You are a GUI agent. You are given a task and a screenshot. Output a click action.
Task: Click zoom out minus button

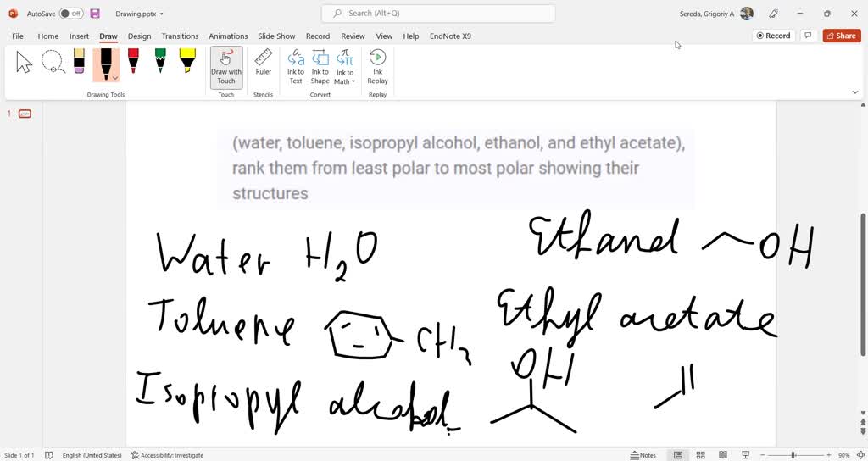click(x=762, y=455)
